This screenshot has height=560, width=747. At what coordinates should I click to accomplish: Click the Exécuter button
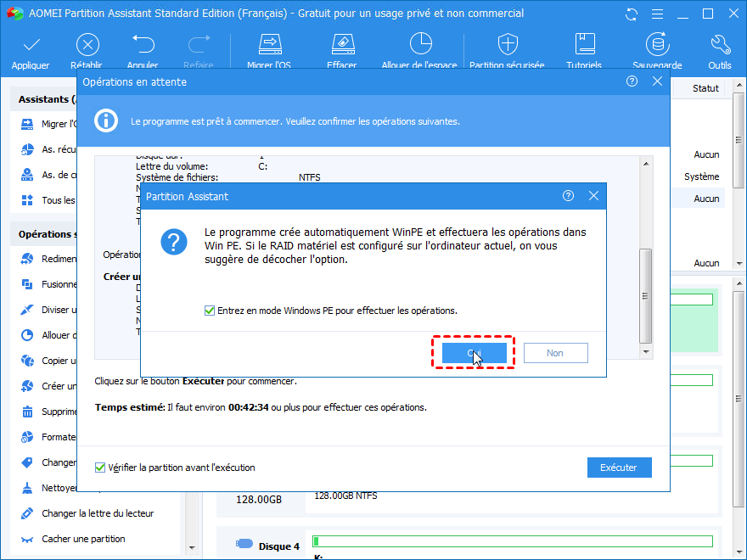619,468
